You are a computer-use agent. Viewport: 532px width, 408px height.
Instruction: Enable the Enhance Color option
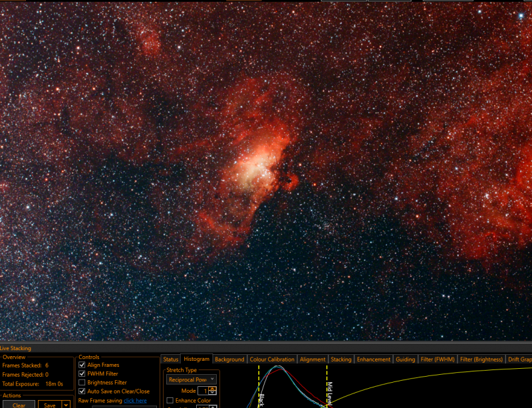click(x=170, y=401)
